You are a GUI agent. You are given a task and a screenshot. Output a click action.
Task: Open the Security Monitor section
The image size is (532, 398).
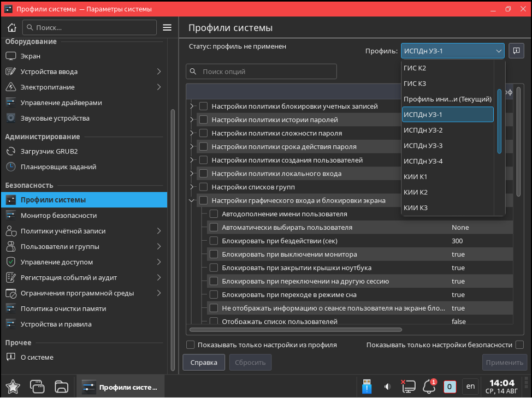point(58,215)
